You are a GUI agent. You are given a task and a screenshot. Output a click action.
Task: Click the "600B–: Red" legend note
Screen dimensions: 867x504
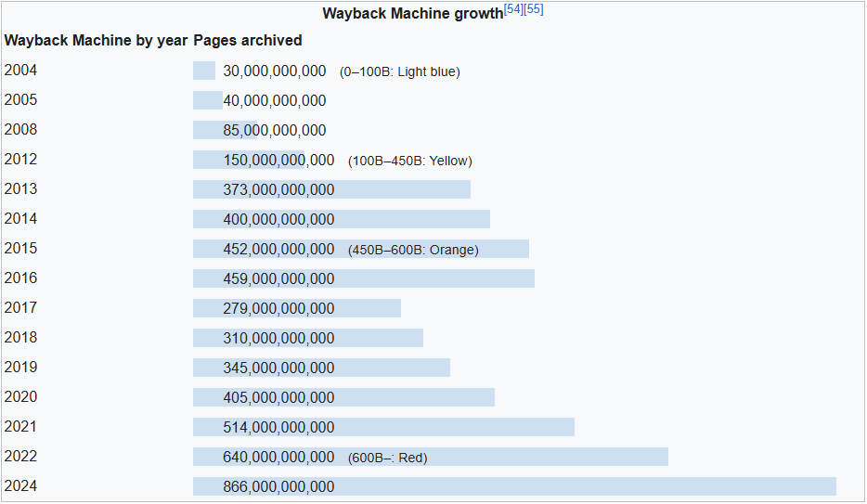click(387, 458)
